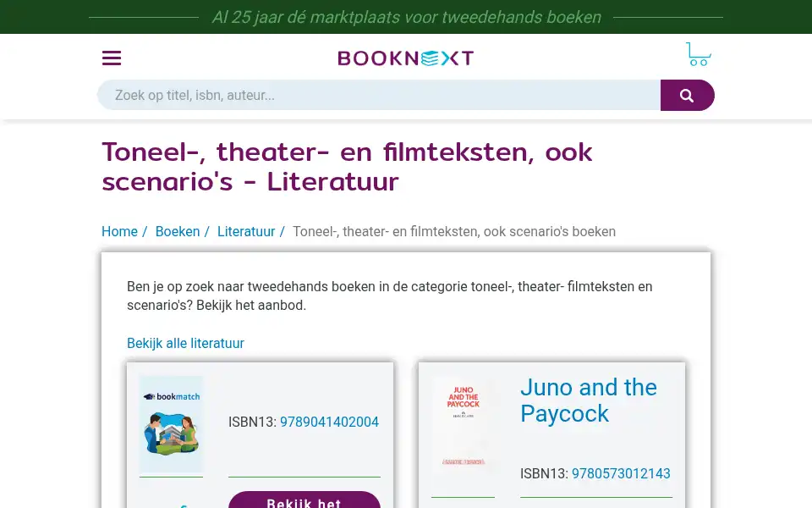Viewport: 812px width, 508px height.
Task: Submit search with magnifier button
Action: point(687,96)
